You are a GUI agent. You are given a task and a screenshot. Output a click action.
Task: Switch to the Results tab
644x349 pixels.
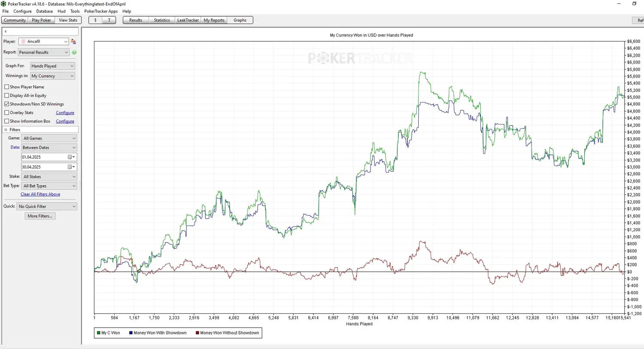coord(136,20)
